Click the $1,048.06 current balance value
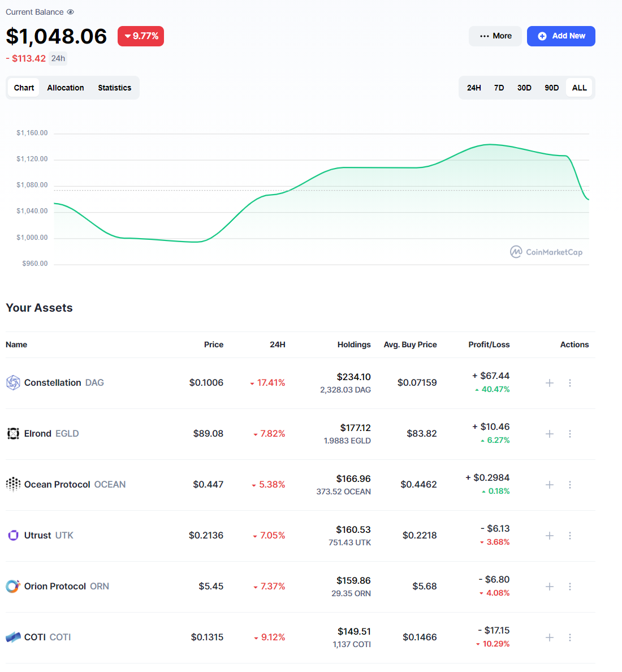Viewport: 622px width, 672px height. pos(56,36)
